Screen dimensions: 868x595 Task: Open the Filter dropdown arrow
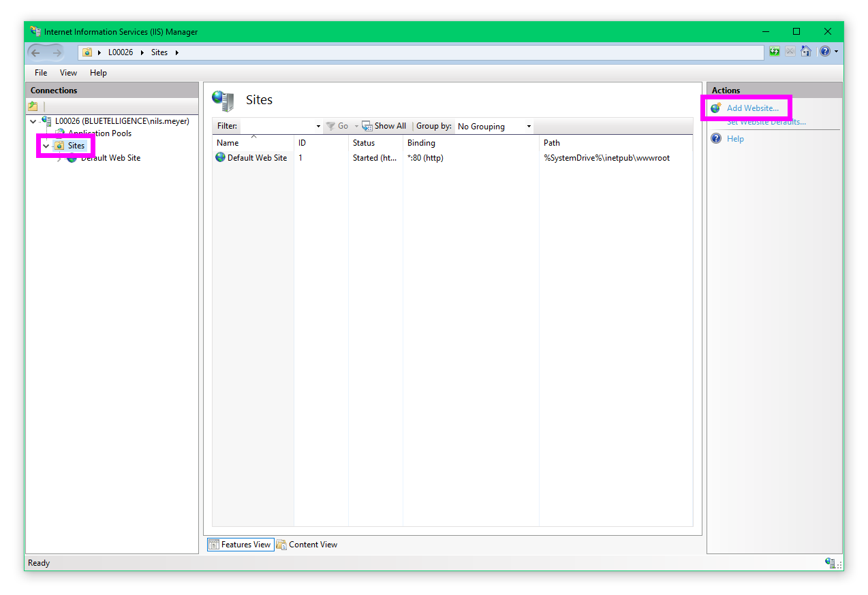click(x=318, y=127)
